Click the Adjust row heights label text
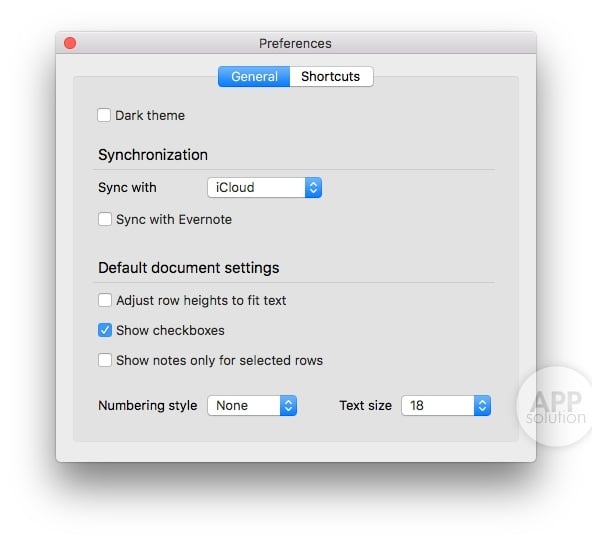 (x=201, y=300)
